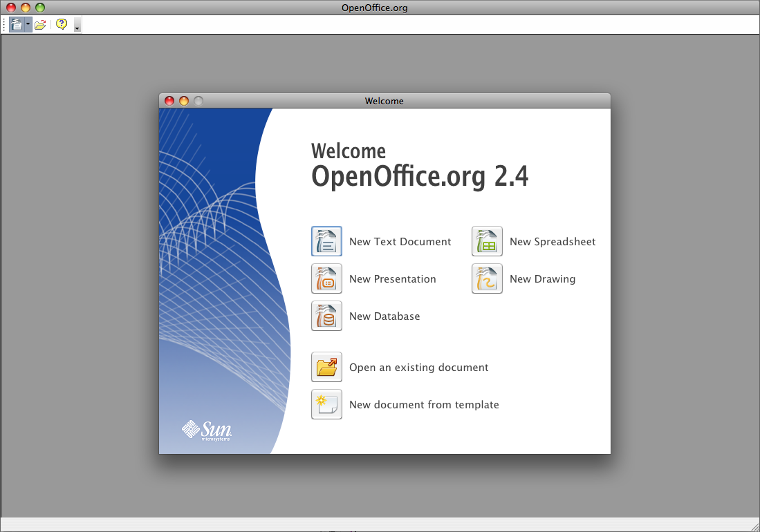Click the Open an existing document folder icon
The image size is (760, 532).
[326, 367]
